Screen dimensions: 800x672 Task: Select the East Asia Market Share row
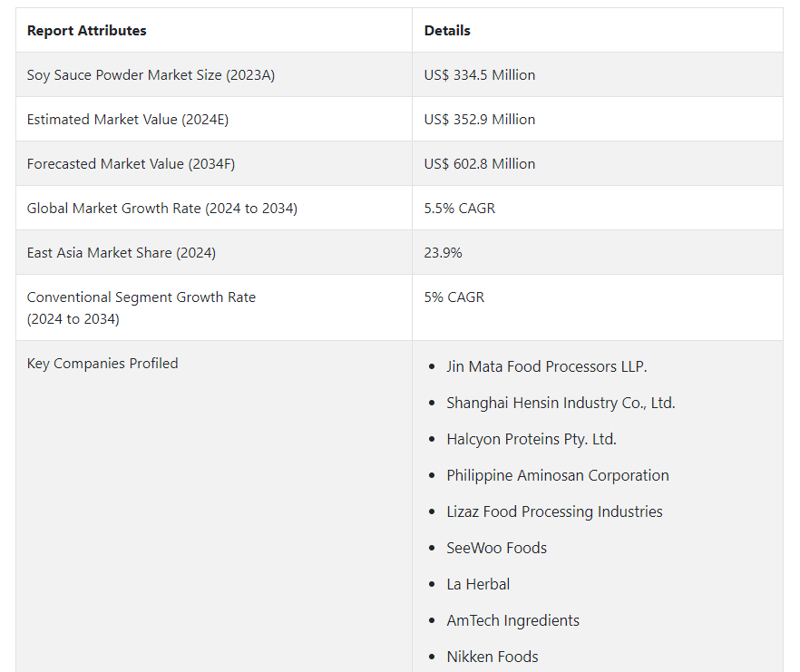(121, 253)
